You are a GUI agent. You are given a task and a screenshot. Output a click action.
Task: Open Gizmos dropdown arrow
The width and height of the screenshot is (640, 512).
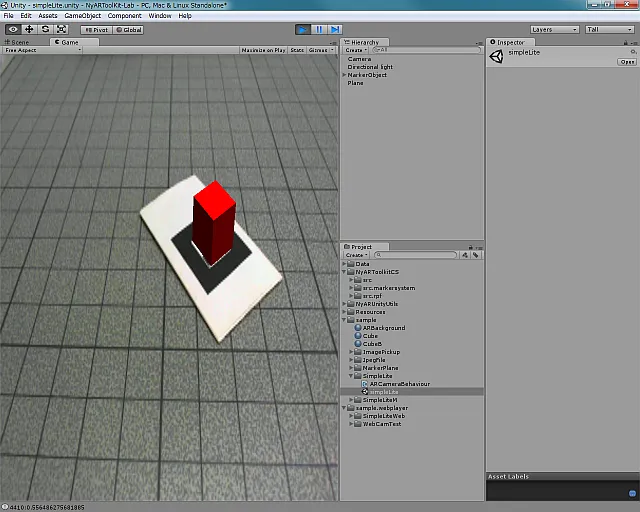[332, 50]
